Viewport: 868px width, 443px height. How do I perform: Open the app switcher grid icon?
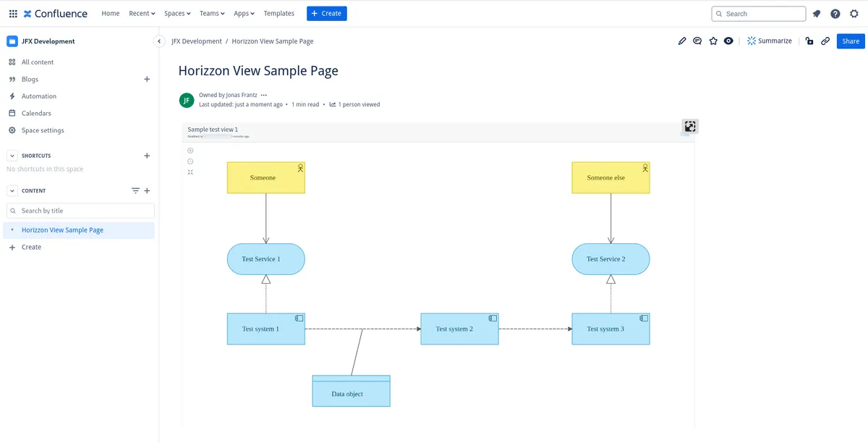[13, 14]
